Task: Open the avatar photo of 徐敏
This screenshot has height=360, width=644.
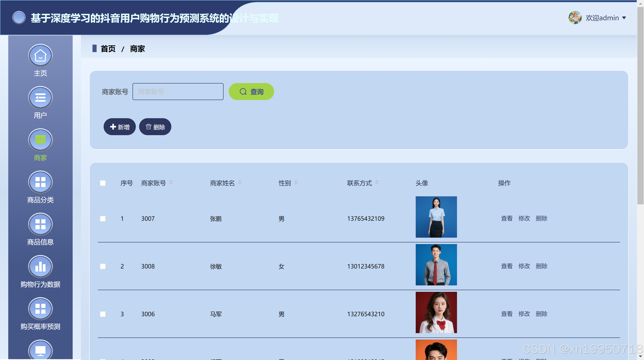Action: [x=436, y=265]
